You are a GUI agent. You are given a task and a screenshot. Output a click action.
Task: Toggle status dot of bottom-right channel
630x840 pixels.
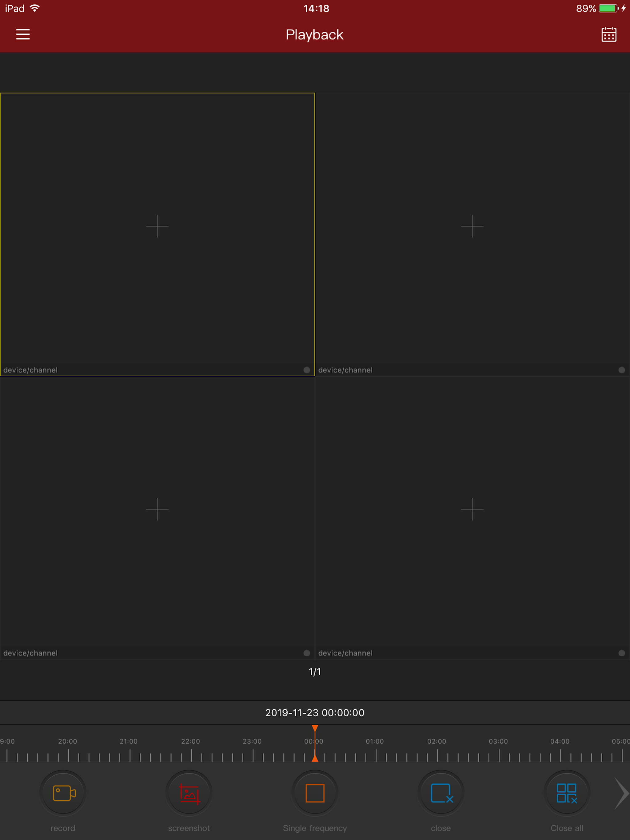tap(622, 653)
